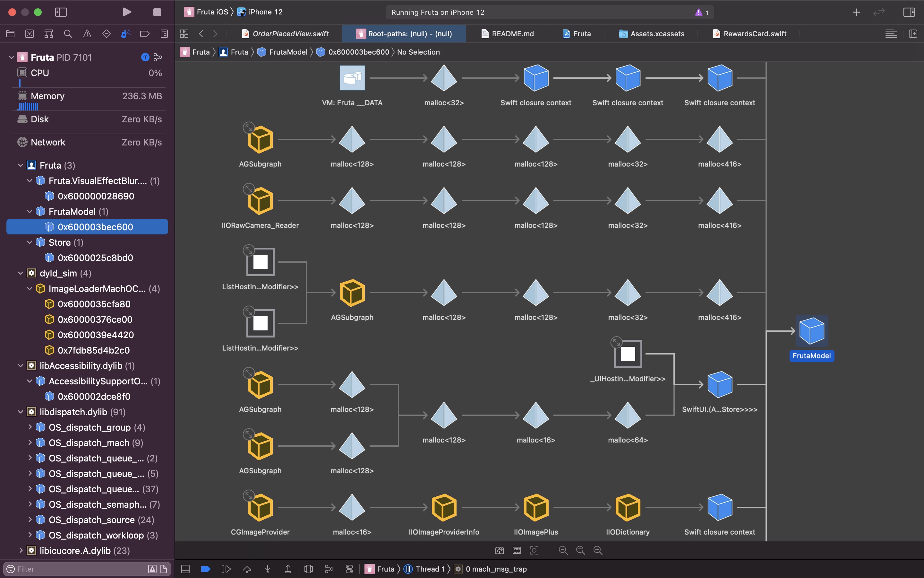Run the Fruta scheme with play button
Screen dimensions: 924x578
[x=127, y=12]
